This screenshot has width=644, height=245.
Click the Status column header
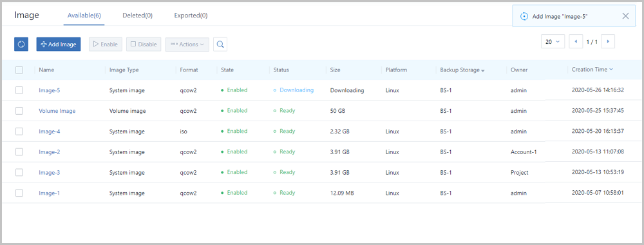(281, 70)
